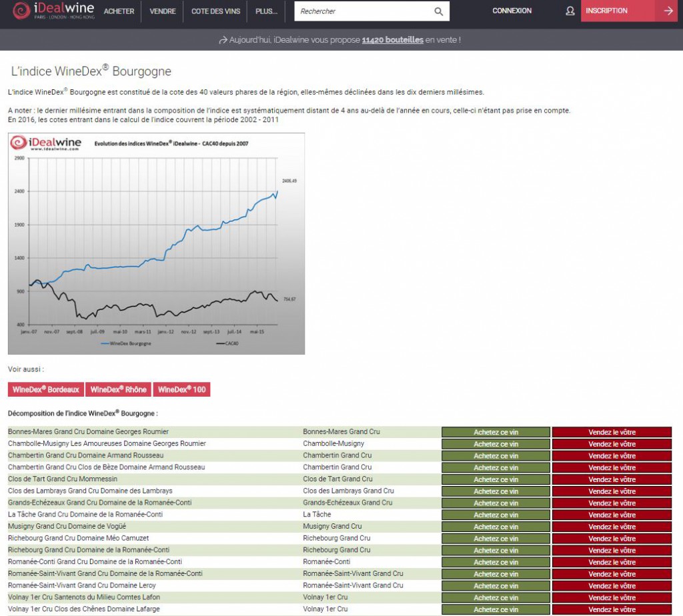
Task: Open Clos de Tart Grand Cru Mommessin
Action: tap(62, 479)
